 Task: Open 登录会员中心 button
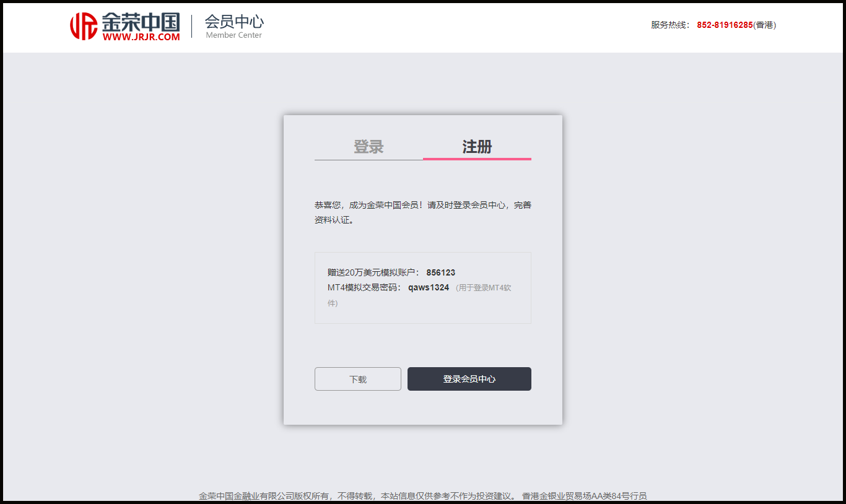tap(469, 379)
